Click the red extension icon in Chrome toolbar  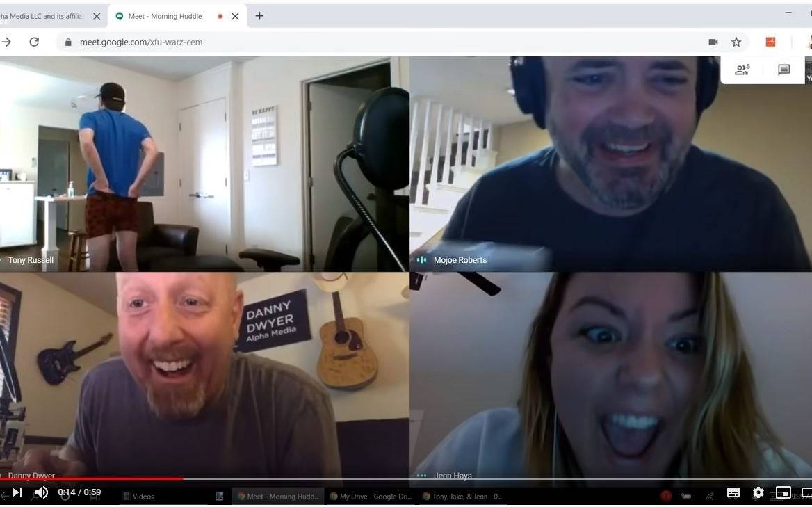770,42
